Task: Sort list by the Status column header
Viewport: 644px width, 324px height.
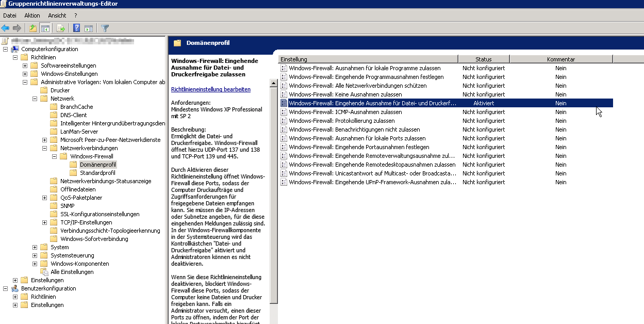Action: point(483,59)
